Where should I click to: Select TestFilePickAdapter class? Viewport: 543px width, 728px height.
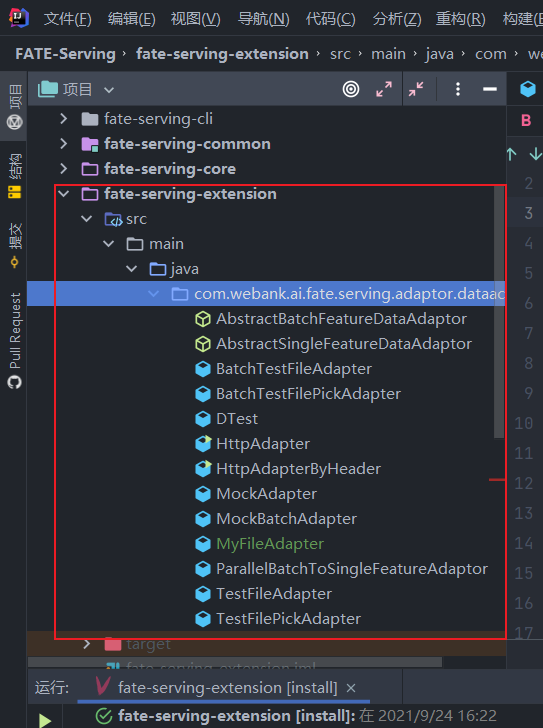click(288, 618)
